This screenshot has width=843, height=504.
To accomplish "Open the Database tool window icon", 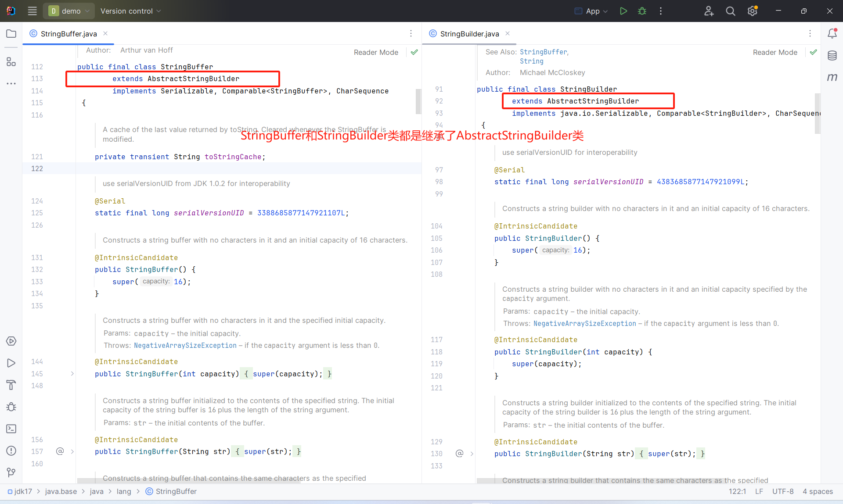I will point(832,56).
